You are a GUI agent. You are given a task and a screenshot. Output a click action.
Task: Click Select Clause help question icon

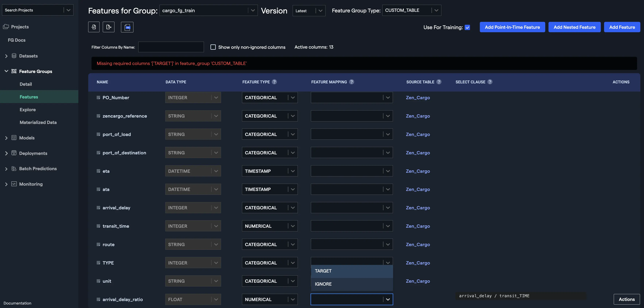coord(490,82)
